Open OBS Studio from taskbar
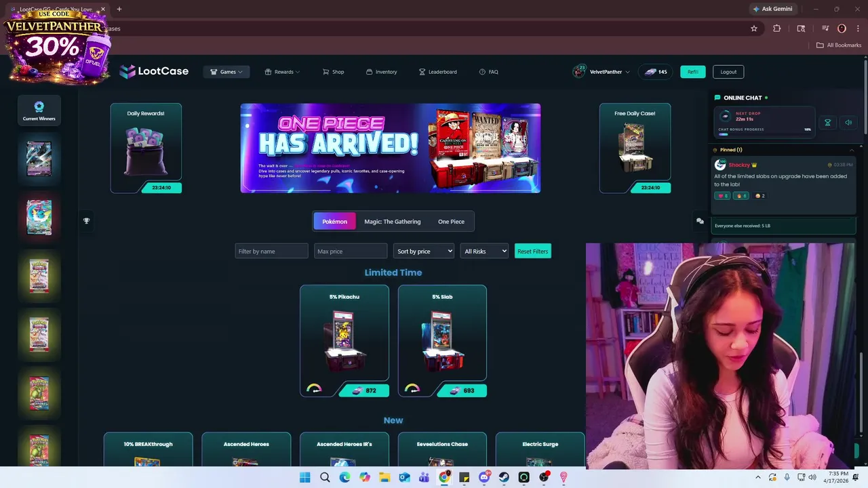 pyautogui.click(x=544, y=477)
